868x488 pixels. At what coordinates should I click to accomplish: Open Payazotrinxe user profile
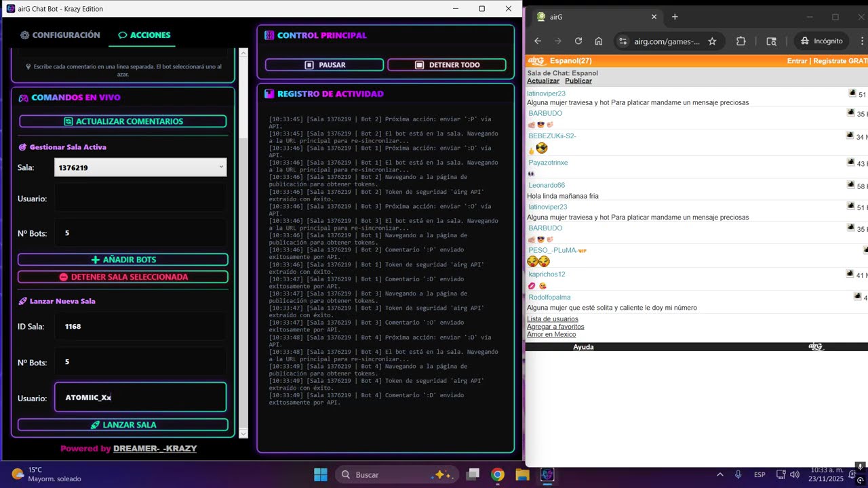[x=549, y=163]
